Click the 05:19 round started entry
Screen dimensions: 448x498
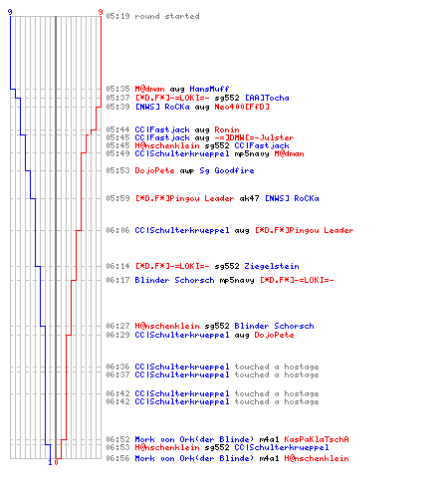point(152,16)
